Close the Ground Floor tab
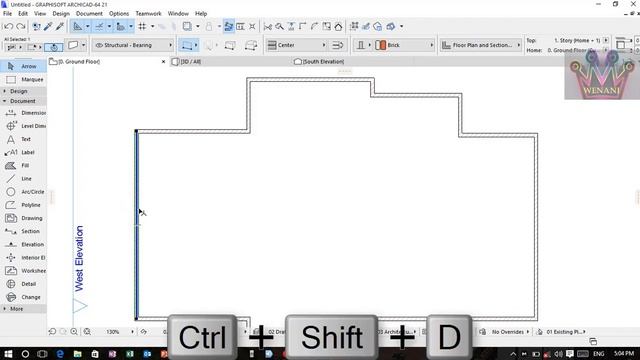This screenshot has width=640, height=360. click(x=163, y=62)
